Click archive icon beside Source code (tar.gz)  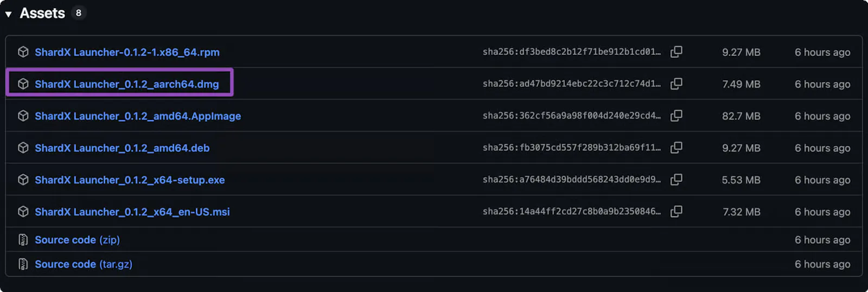point(23,264)
